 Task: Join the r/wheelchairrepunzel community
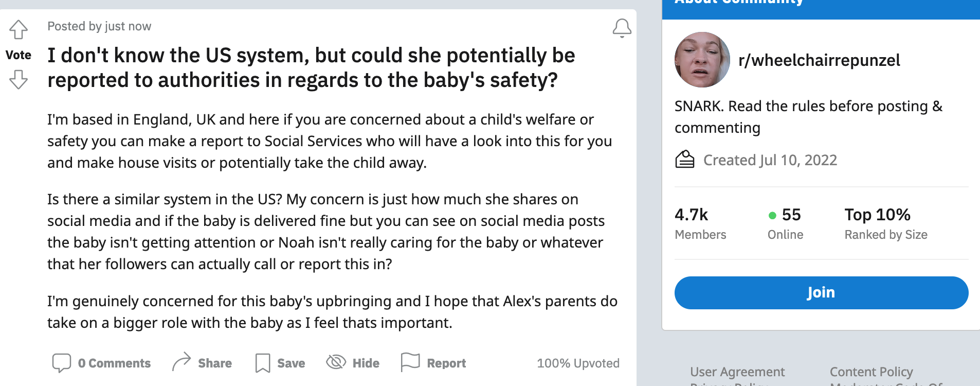click(x=821, y=293)
